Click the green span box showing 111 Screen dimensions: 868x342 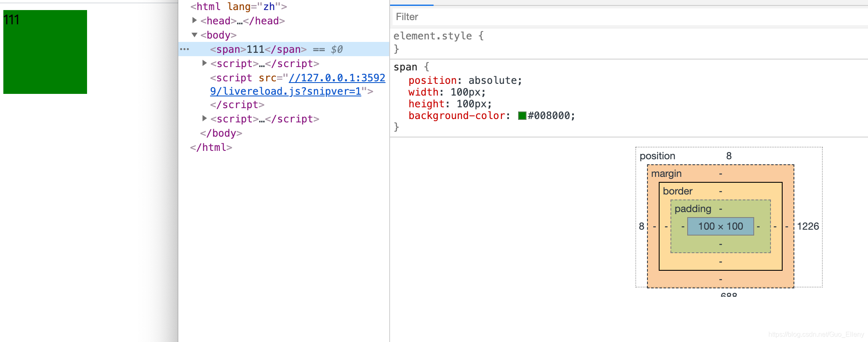pos(45,52)
